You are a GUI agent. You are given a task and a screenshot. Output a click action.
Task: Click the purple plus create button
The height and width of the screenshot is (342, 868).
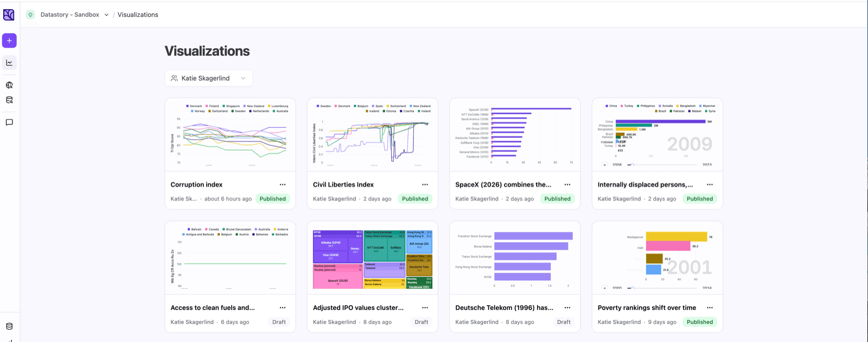9,41
